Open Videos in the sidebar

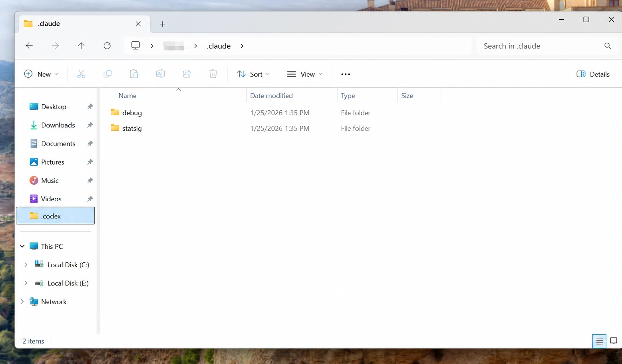pyautogui.click(x=51, y=199)
